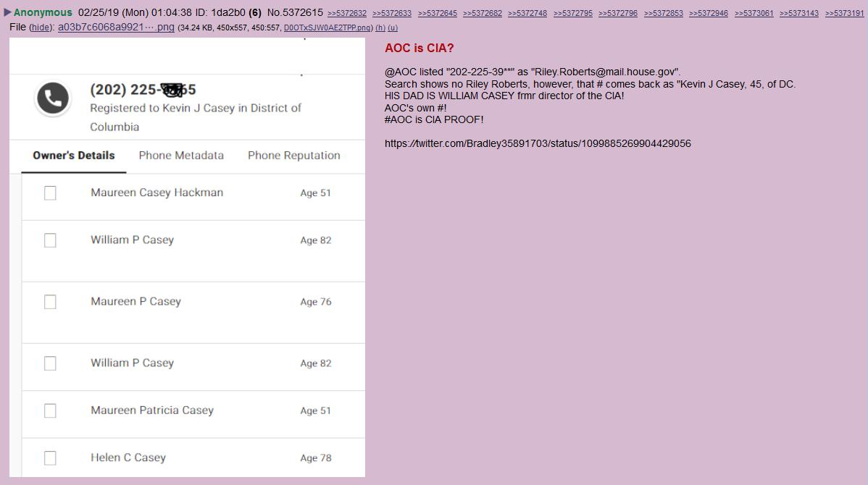This screenshot has height=485, width=868.
Task: Select the Owner's Details tab
Action: coord(74,156)
